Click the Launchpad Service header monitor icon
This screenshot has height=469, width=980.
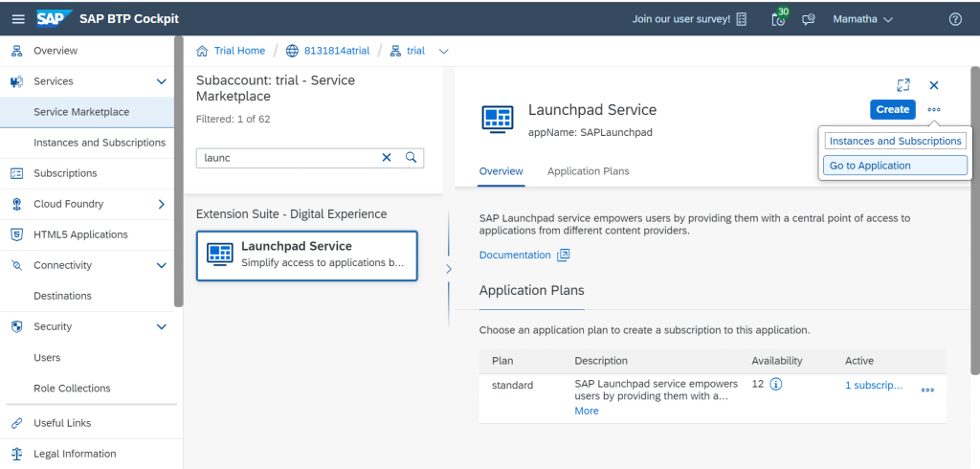498,119
